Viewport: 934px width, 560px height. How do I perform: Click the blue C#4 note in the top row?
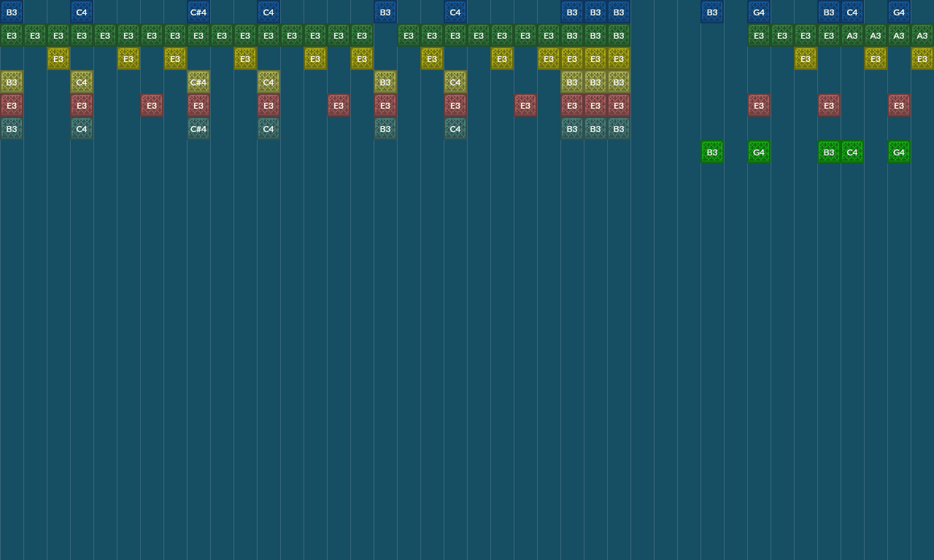click(x=198, y=12)
